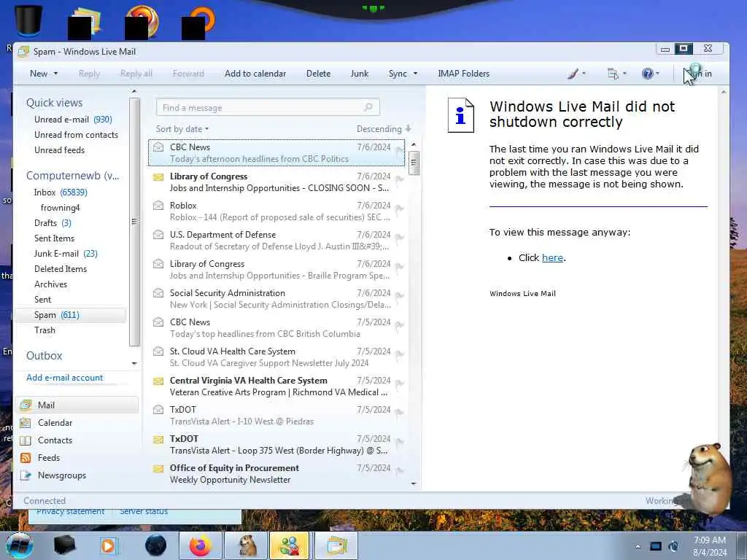Click Add to calendar in toolbar
The height and width of the screenshot is (560, 747).
pyautogui.click(x=255, y=74)
